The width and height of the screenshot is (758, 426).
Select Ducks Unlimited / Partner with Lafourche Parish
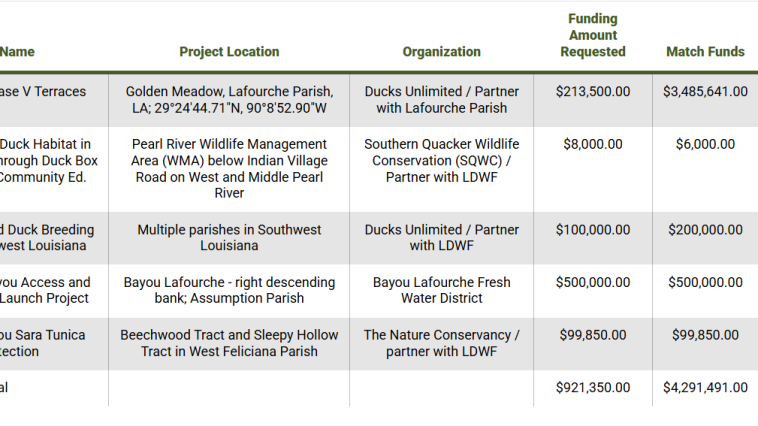coord(441,100)
